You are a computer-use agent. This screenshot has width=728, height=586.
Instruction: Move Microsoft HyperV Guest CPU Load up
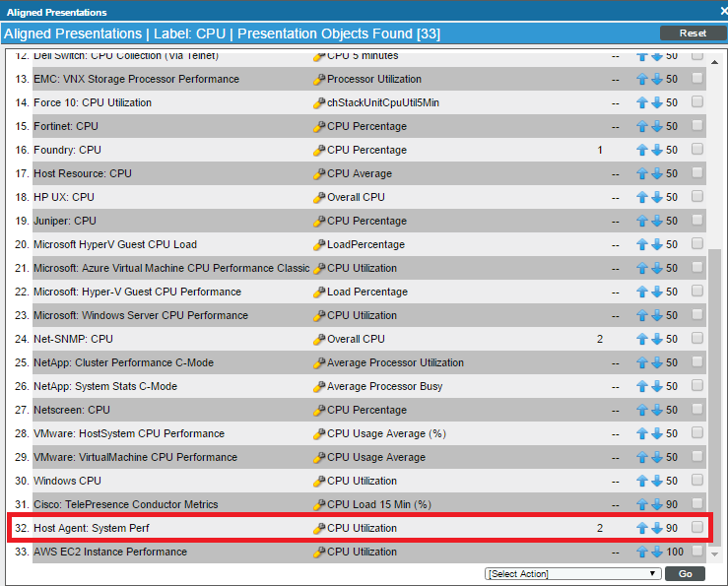coord(641,244)
